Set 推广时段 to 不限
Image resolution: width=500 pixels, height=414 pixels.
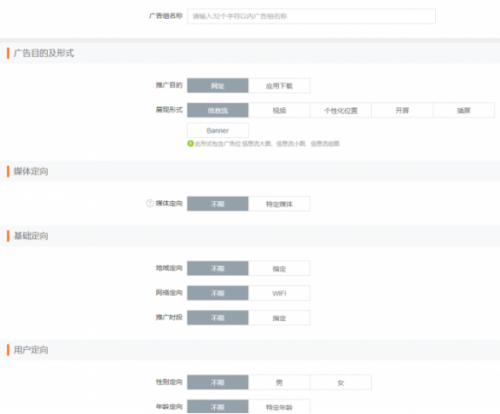coord(218,318)
